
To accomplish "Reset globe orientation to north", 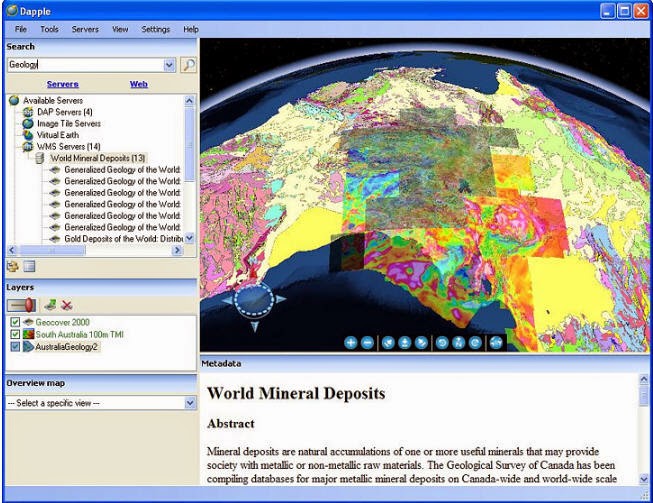I will coord(459,343).
